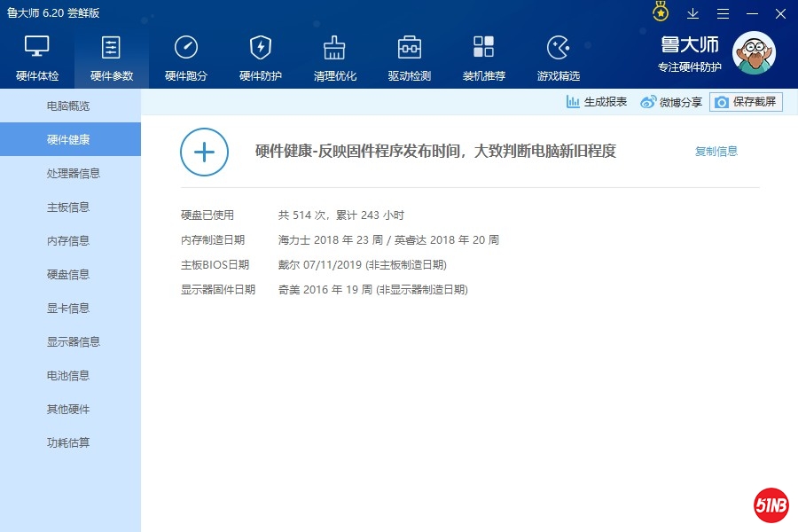Share via 微博分享
This screenshot has height=532, width=798.
click(x=671, y=102)
